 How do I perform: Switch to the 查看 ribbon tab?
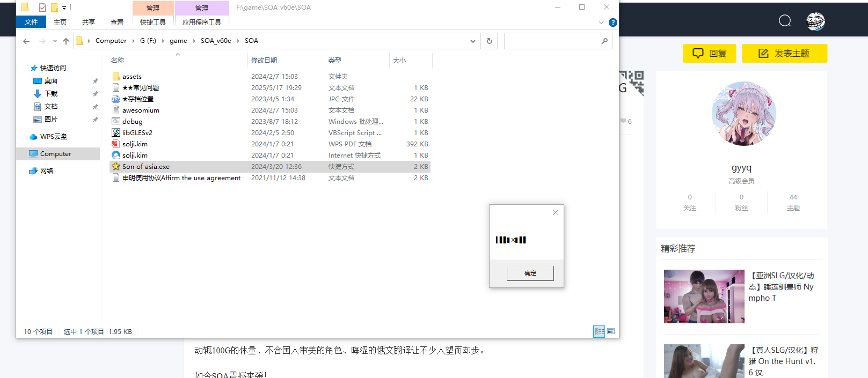coord(117,22)
